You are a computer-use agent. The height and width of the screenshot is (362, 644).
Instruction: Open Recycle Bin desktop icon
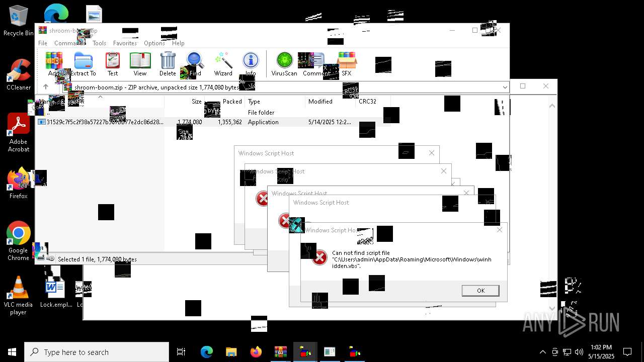(18, 21)
